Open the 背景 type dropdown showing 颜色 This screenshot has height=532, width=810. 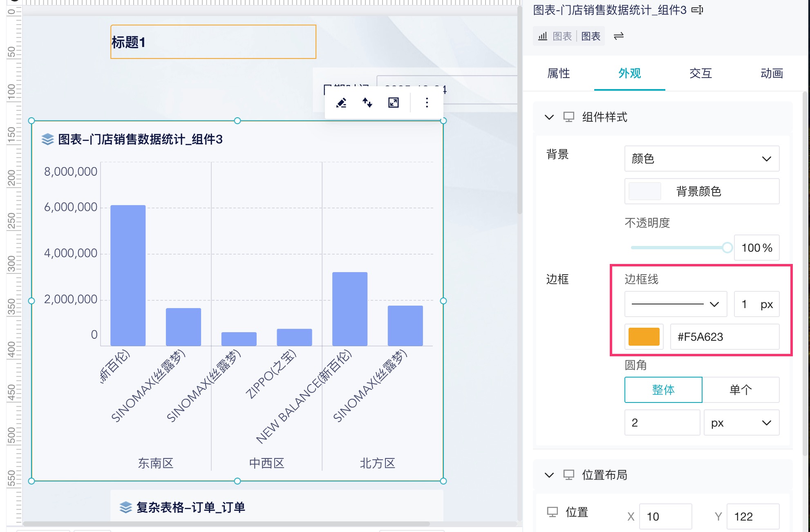point(701,159)
